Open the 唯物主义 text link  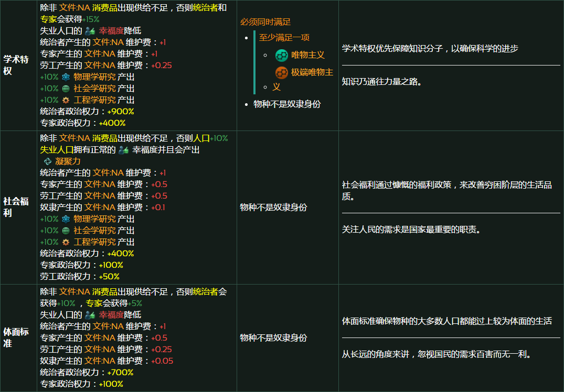coord(308,55)
